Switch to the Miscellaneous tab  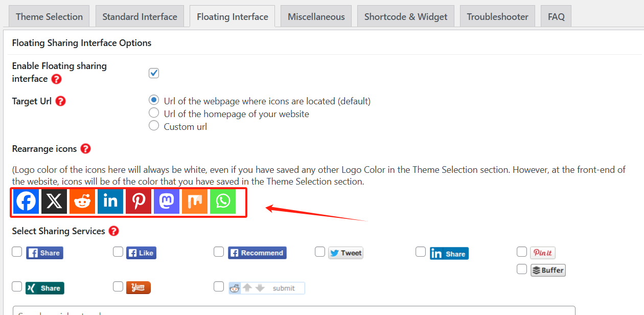click(x=316, y=16)
